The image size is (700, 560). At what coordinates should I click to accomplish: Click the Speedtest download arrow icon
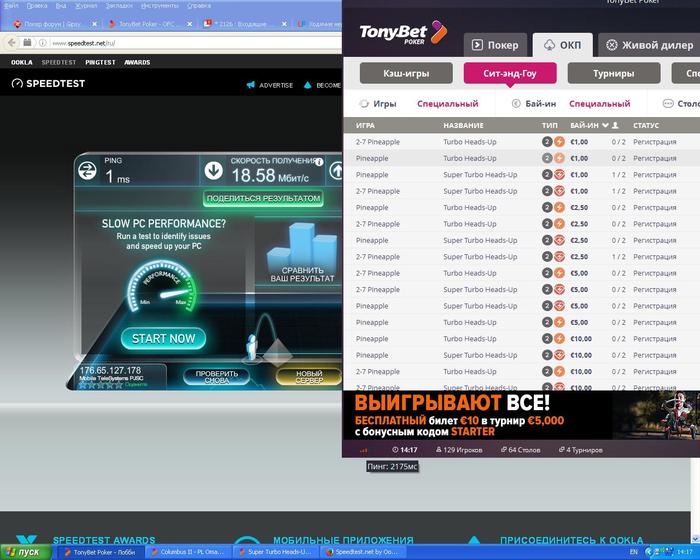click(x=213, y=170)
